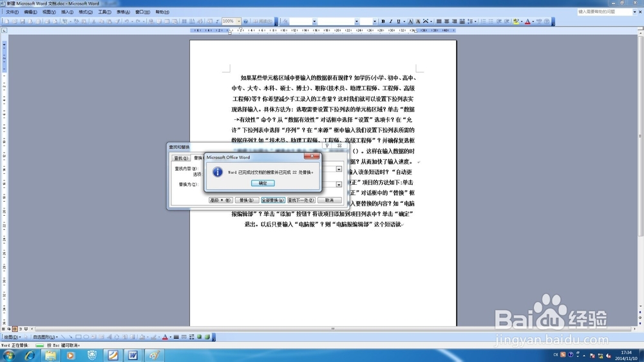Open the 格式(O) menu
Screen dimensions: 644x362
[86, 12]
